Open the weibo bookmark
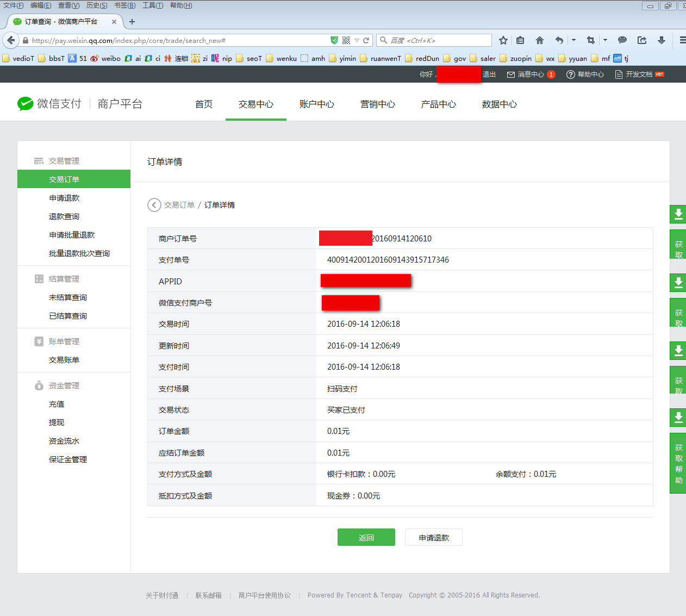This screenshot has width=686, height=616. click(105, 58)
